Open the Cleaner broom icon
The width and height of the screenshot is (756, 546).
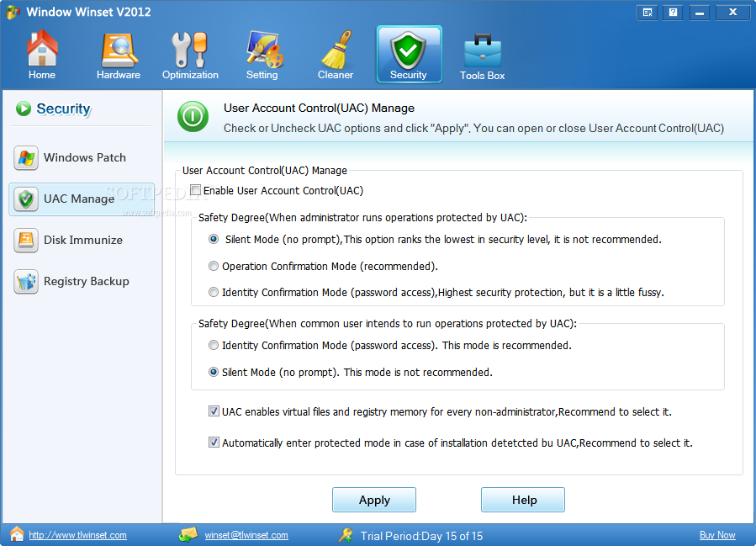[336, 50]
